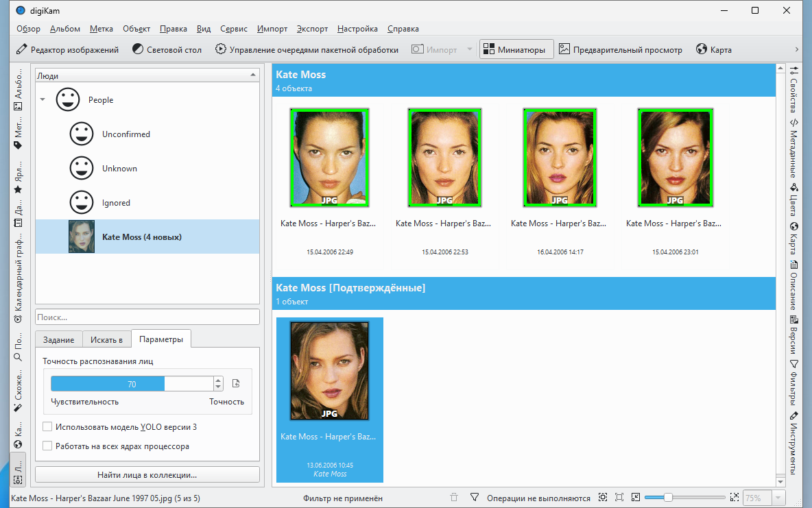Show hidden toolbar items via overflow chevron

[x=797, y=50]
